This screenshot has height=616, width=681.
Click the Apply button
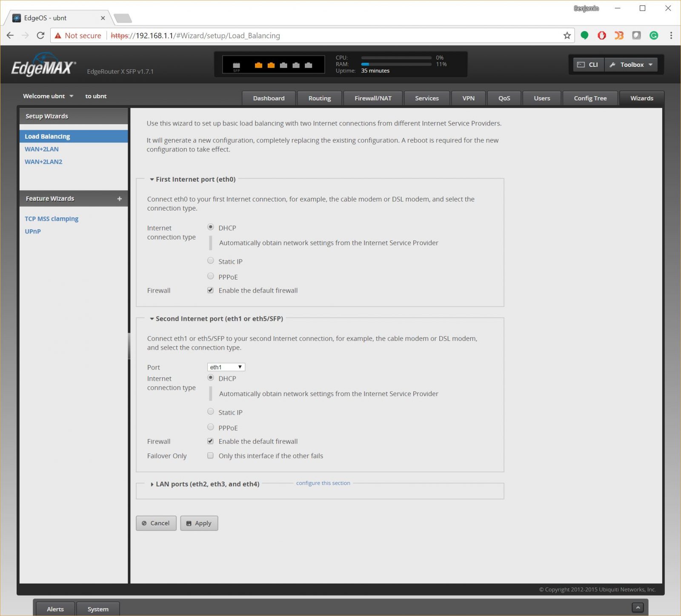199,523
